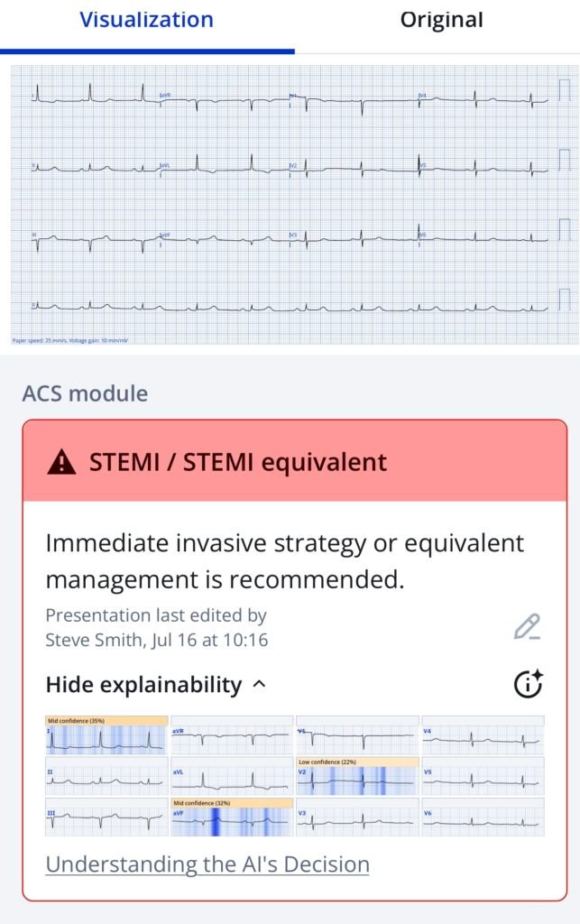Switch to the Visualization tab

[x=146, y=20]
